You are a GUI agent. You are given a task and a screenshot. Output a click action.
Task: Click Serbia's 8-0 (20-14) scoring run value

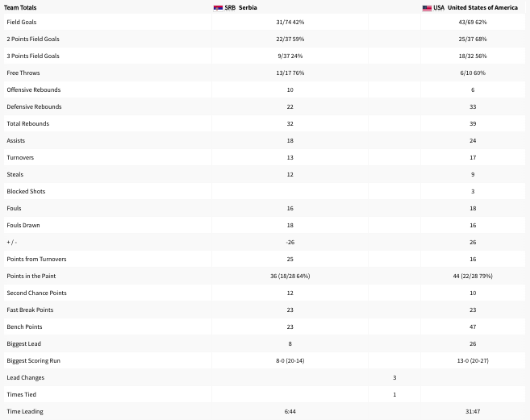point(290,360)
